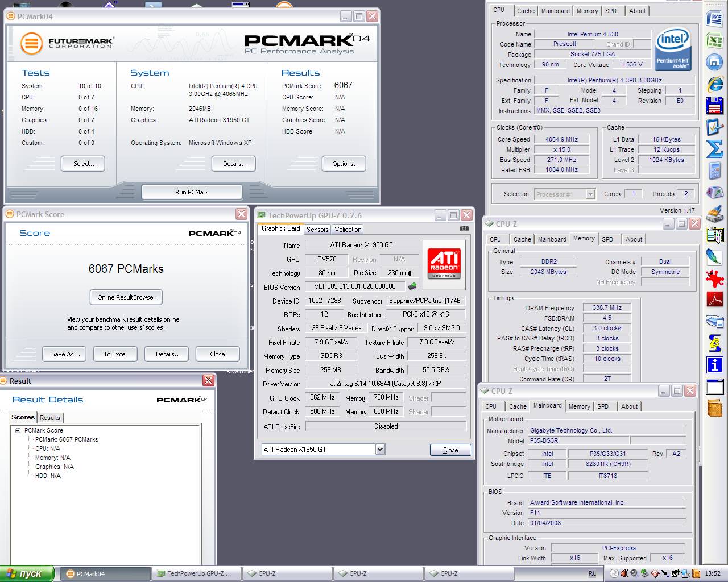Click the taskbar clock showing 13:52

click(713, 573)
